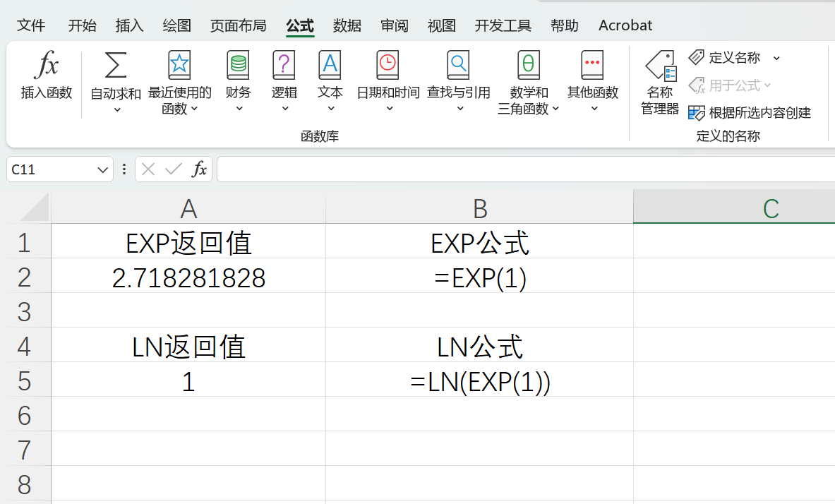Open the 数学和三角函数 icon

[528, 65]
